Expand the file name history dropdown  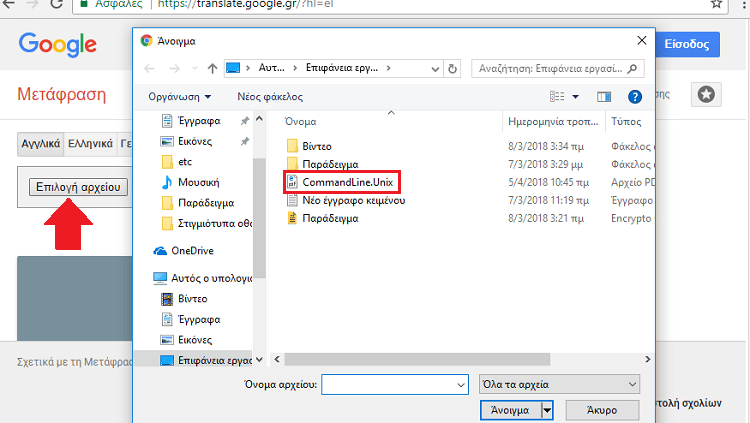click(461, 385)
